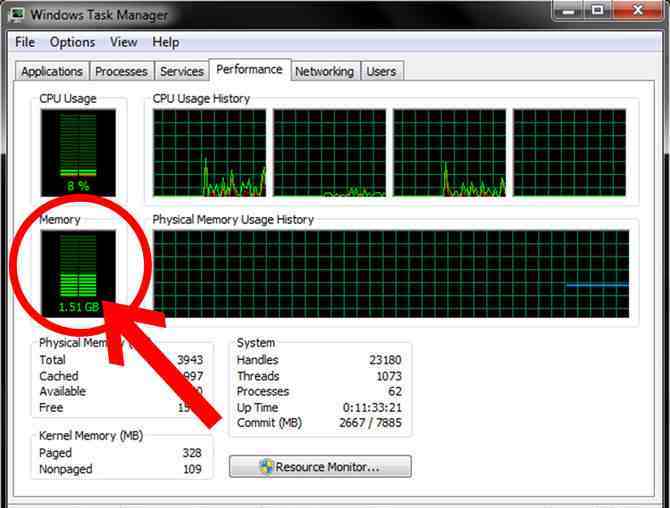670x508 pixels.
Task: Click the Memory 1.51 GB gauge
Action: [x=78, y=273]
